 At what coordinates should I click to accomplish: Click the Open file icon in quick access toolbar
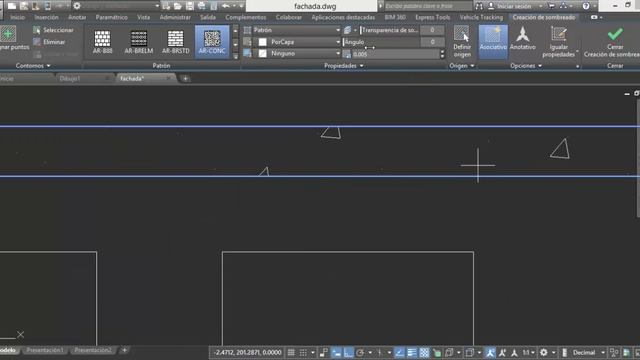178,6
